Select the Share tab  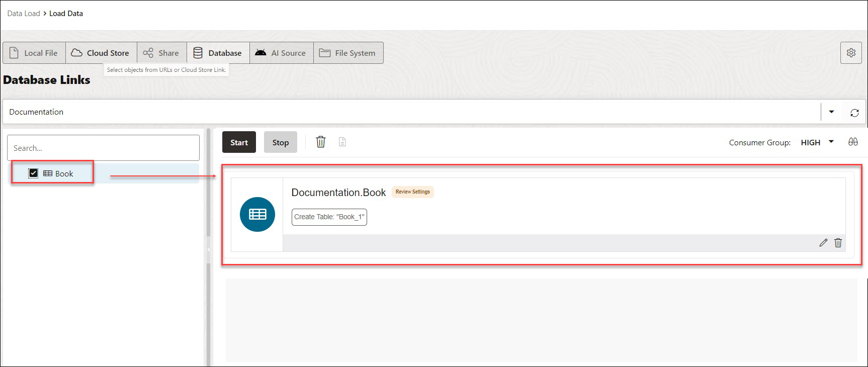(x=161, y=53)
